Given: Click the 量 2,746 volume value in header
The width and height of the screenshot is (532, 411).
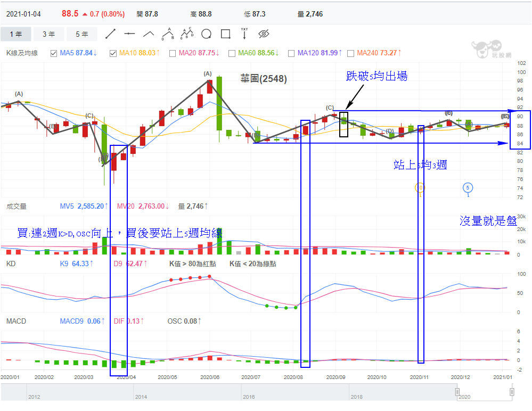Looking at the screenshot, I should pos(310,14).
